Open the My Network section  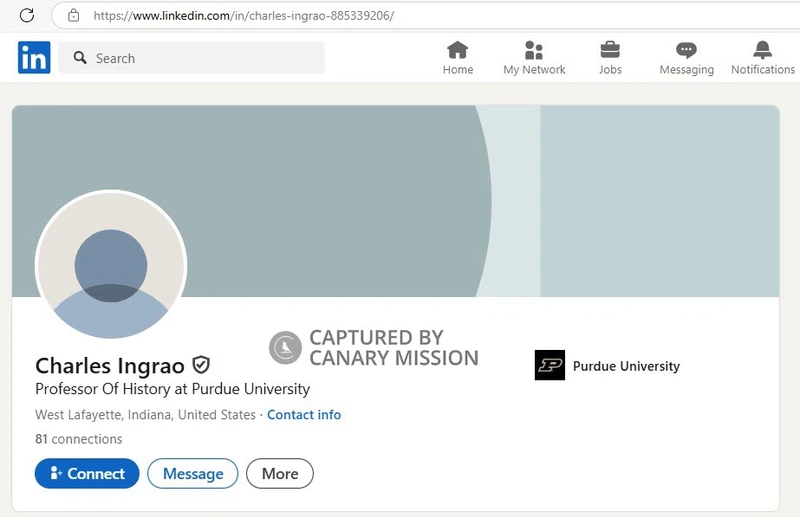point(534,58)
